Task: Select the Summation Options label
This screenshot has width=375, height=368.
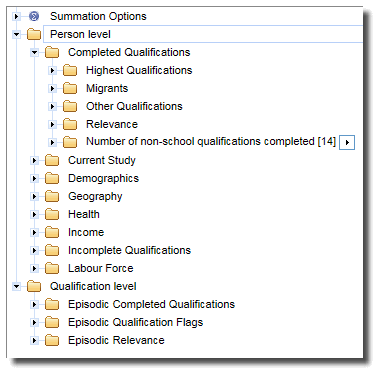Action: 98,16
